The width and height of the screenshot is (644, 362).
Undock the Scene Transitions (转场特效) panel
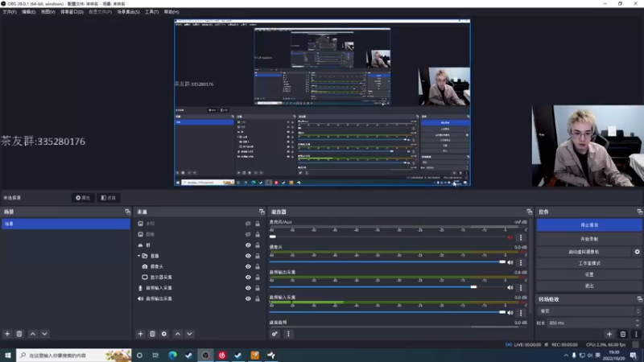coord(639,299)
